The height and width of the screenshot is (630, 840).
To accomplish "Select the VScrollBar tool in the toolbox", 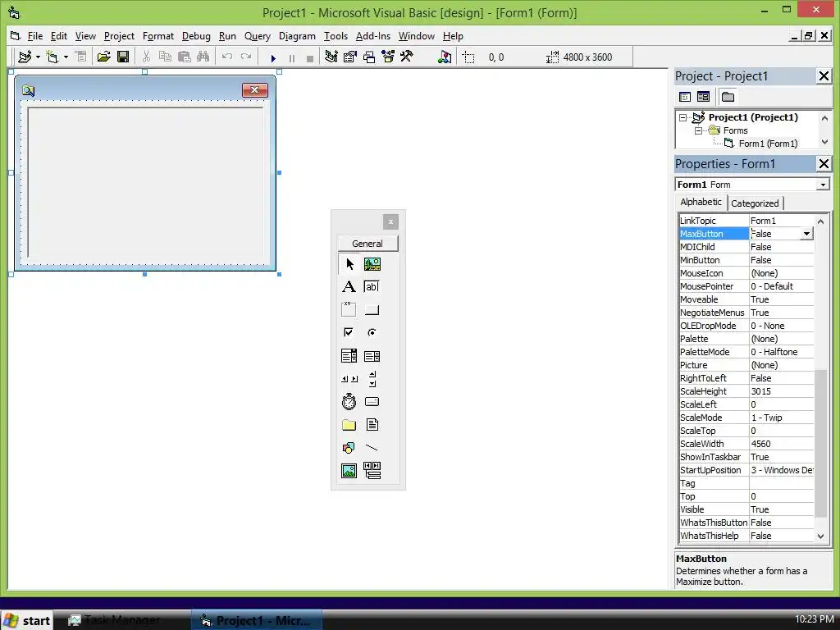I will point(372,379).
